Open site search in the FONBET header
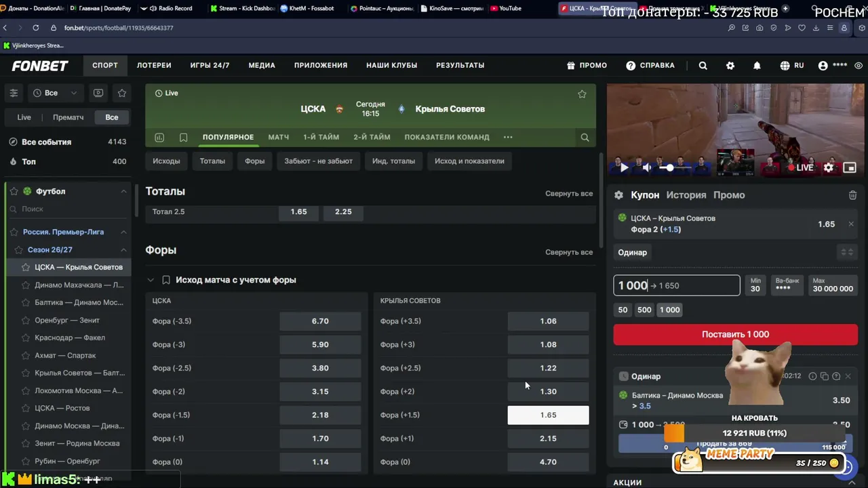The width and height of the screenshot is (868, 488). click(x=703, y=66)
